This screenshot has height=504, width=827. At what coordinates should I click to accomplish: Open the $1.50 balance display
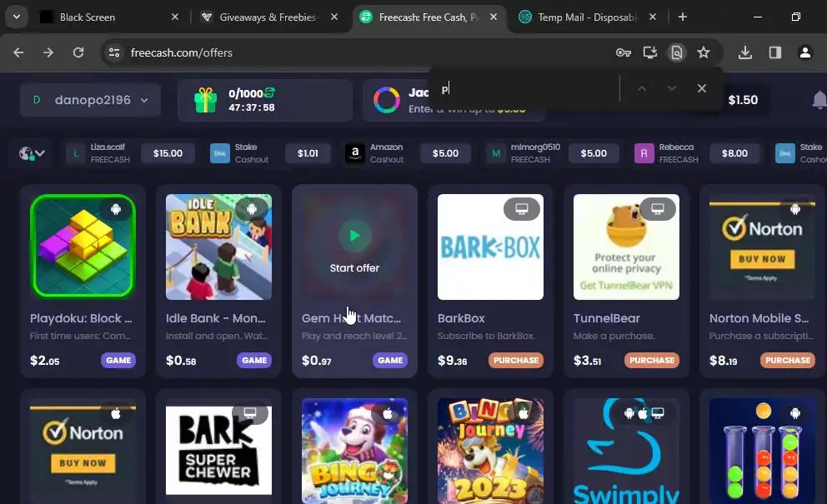pyautogui.click(x=743, y=100)
